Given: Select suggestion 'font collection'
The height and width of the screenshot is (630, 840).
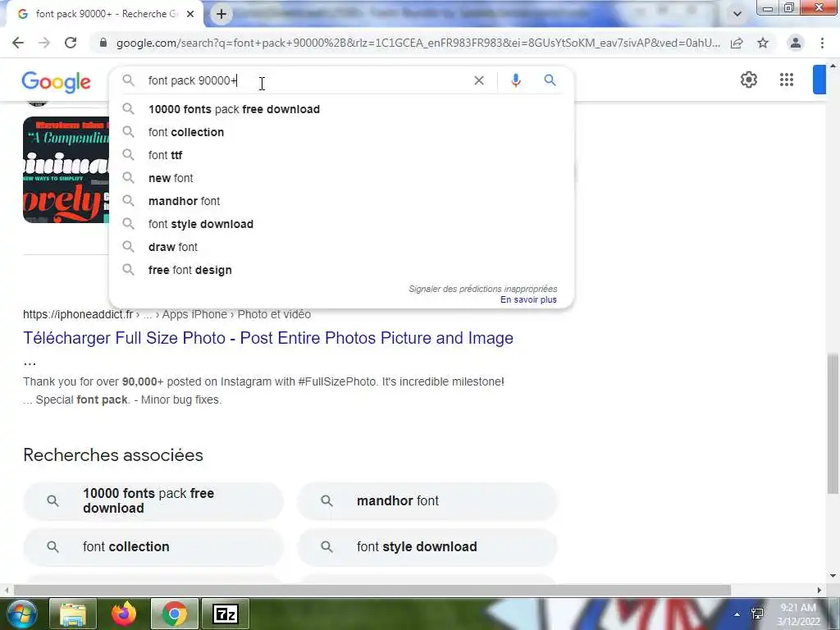Looking at the screenshot, I should (341, 132).
